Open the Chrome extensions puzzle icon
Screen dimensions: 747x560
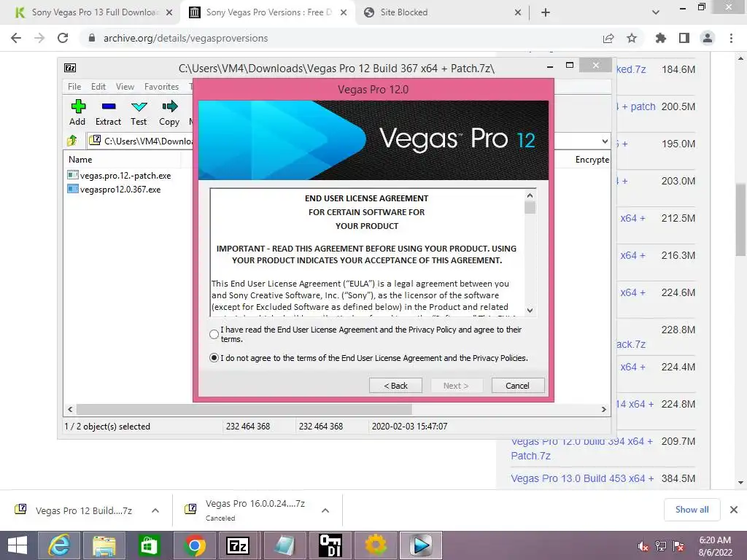[661, 38]
